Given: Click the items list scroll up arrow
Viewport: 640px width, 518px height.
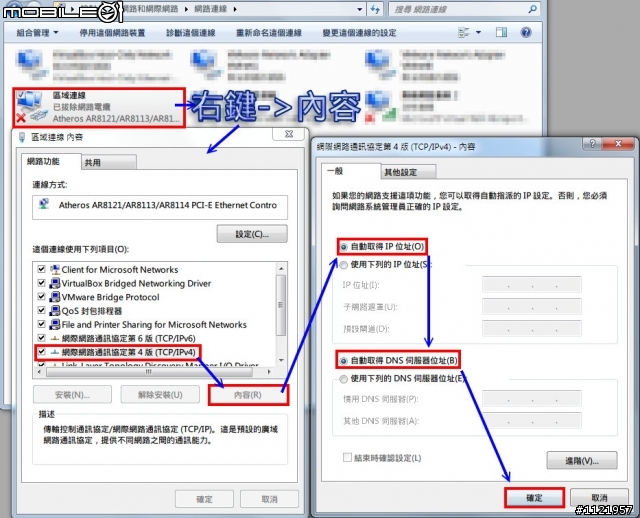Looking at the screenshot, I should 281,269.
